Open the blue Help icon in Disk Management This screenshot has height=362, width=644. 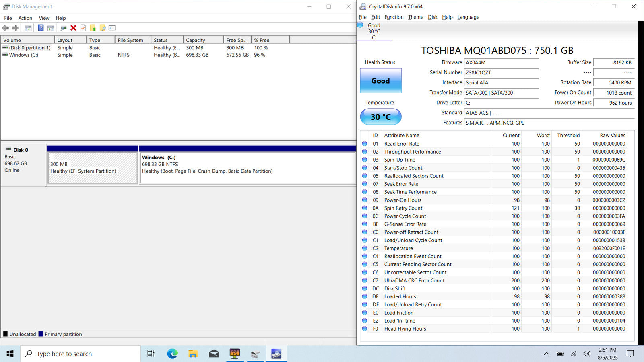point(41,28)
